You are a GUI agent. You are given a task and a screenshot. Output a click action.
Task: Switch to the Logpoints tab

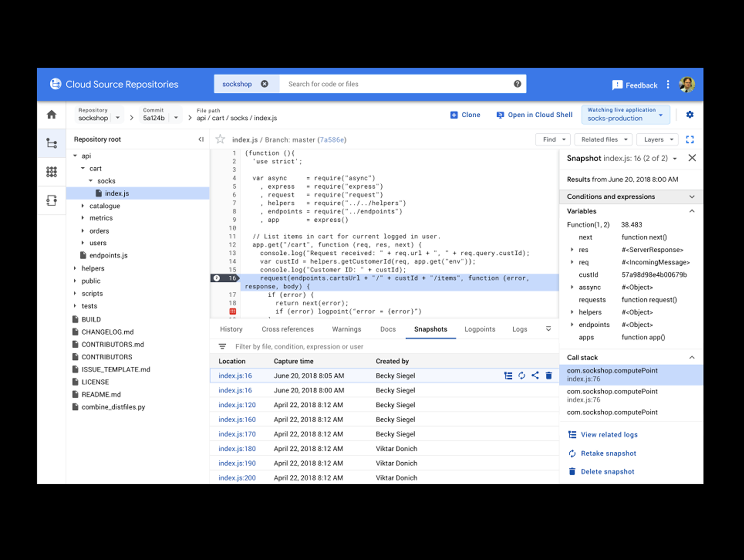[x=480, y=329]
